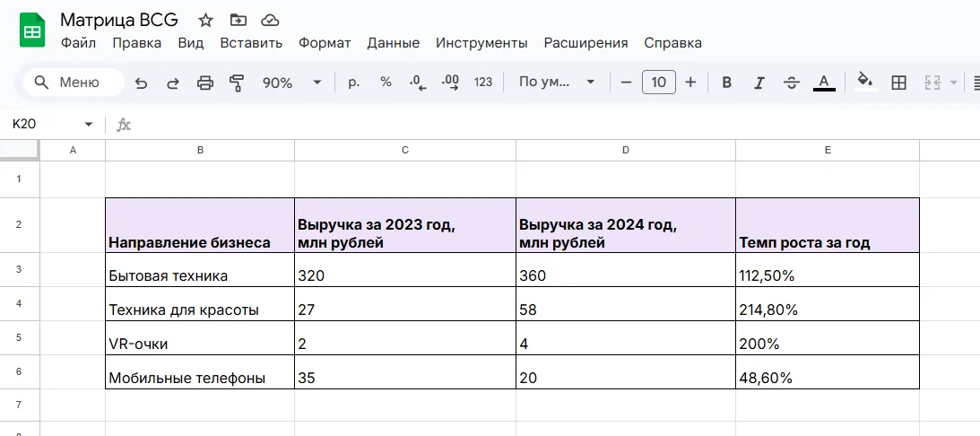980x436 pixels.
Task: Increase decimal places
Action: tap(450, 83)
